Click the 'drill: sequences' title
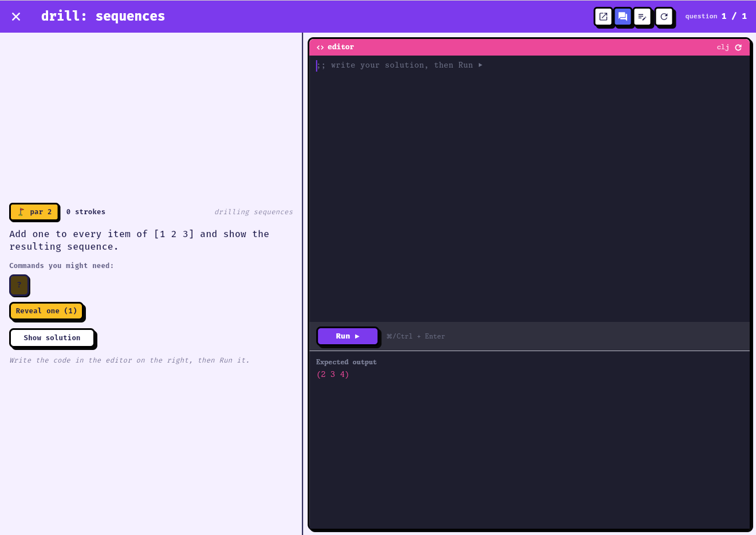Image resolution: width=756 pixels, height=535 pixels. pyautogui.click(x=103, y=16)
